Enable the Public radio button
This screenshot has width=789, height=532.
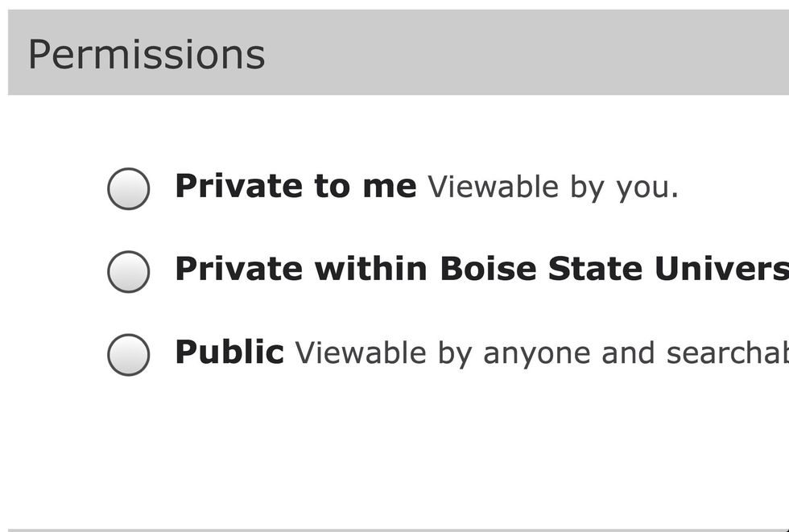pyautogui.click(x=129, y=354)
